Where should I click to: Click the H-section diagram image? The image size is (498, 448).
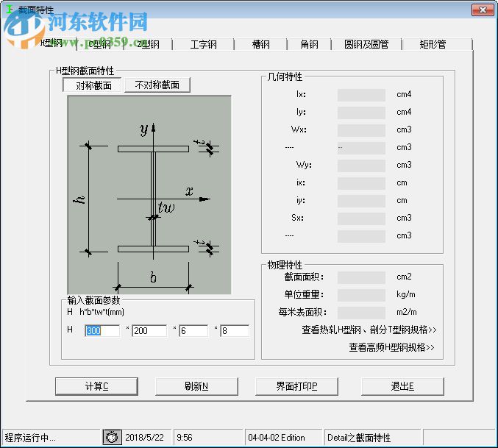[x=149, y=195]
